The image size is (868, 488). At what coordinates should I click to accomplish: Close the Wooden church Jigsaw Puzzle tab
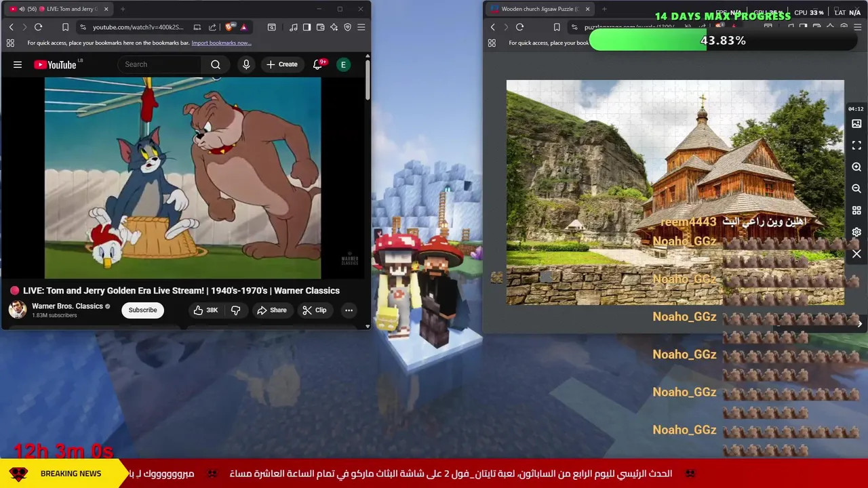click(x=587, y=9)
